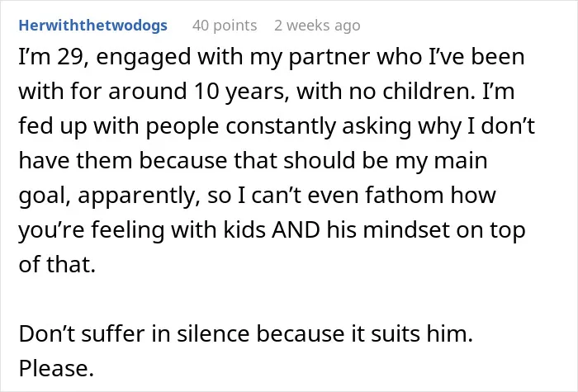Click the capitalized word AND
Image resolution: width=578 pixels, height=392 pixels.
pos(296,229)
